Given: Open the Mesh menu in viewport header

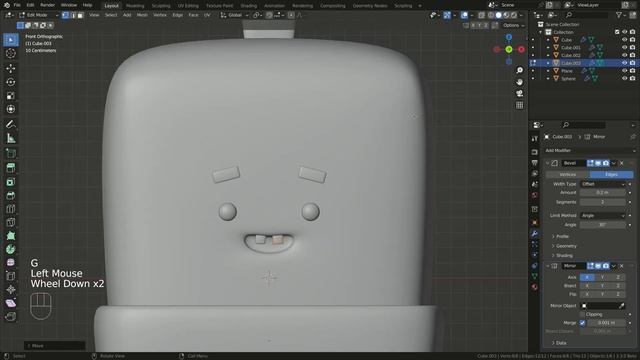Looking at the screenshot, I should coord(142,15).
